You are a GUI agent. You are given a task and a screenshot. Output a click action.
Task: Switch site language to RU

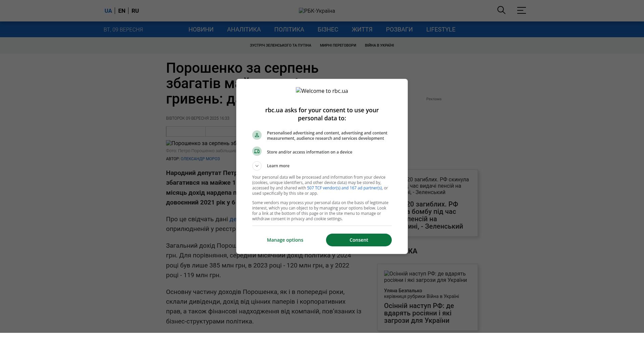[x=135, y=11]
